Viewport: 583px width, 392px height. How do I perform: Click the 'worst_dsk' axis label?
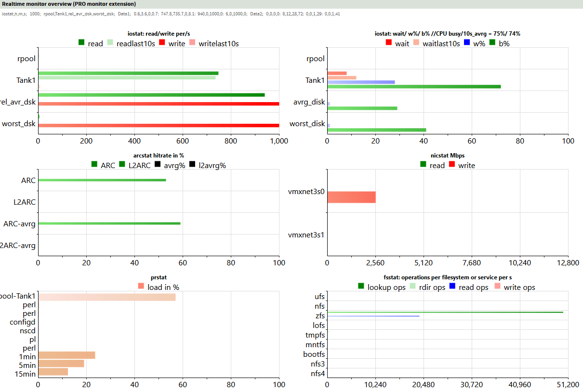(x=19, y=124)
